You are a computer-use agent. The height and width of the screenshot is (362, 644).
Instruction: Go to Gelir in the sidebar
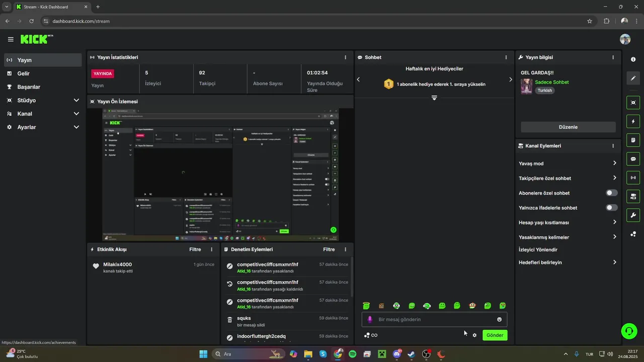click(x=43, y=73)
